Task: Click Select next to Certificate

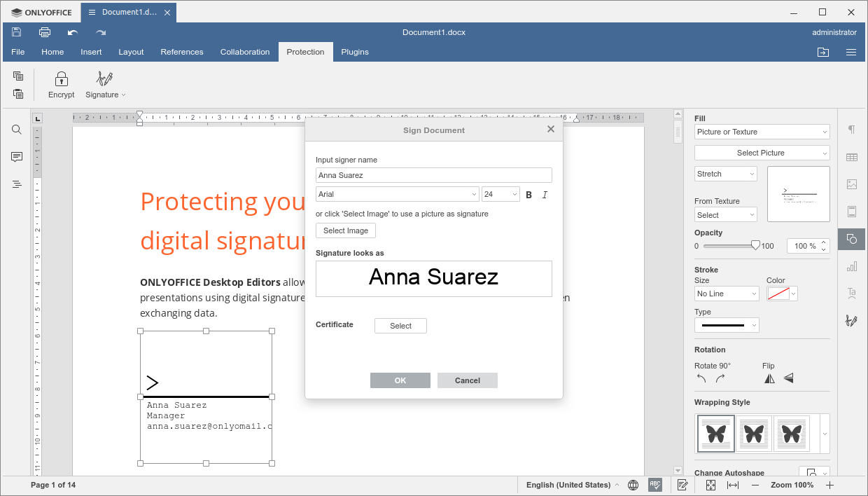Action: pos(400,325)
